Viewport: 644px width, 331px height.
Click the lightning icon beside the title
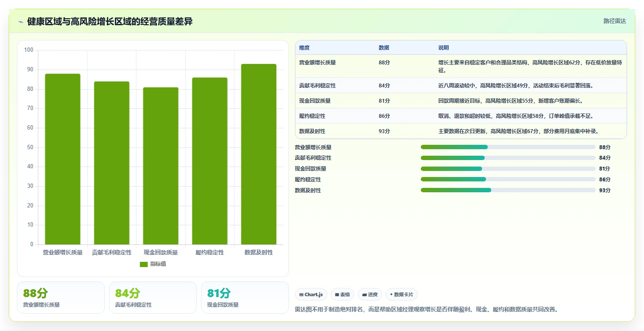[x=21, y=22]
